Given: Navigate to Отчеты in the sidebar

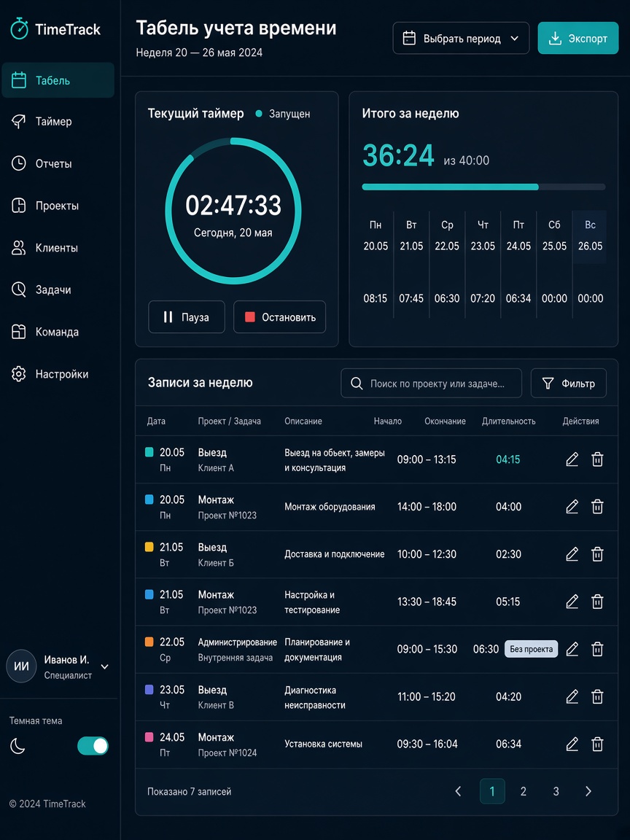Looking at the screenshot, I should pyautogui.click(x=58, y=163).
